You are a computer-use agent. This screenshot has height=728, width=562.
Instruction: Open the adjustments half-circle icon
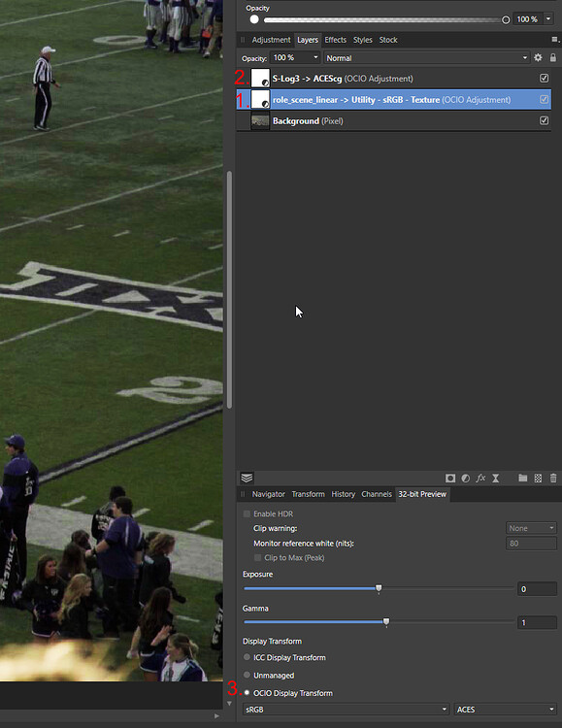pos(465,479)
